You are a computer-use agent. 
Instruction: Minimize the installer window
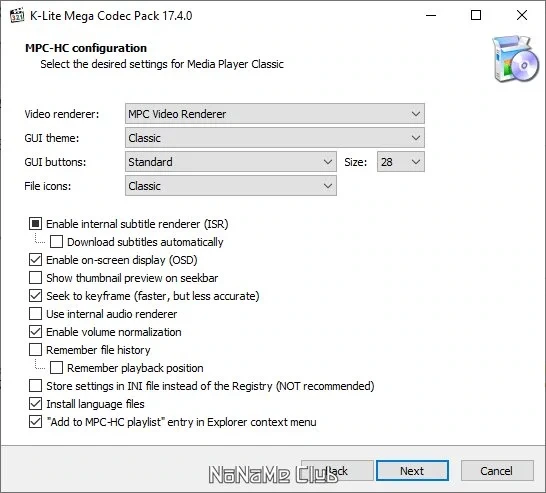pos(431,15)
